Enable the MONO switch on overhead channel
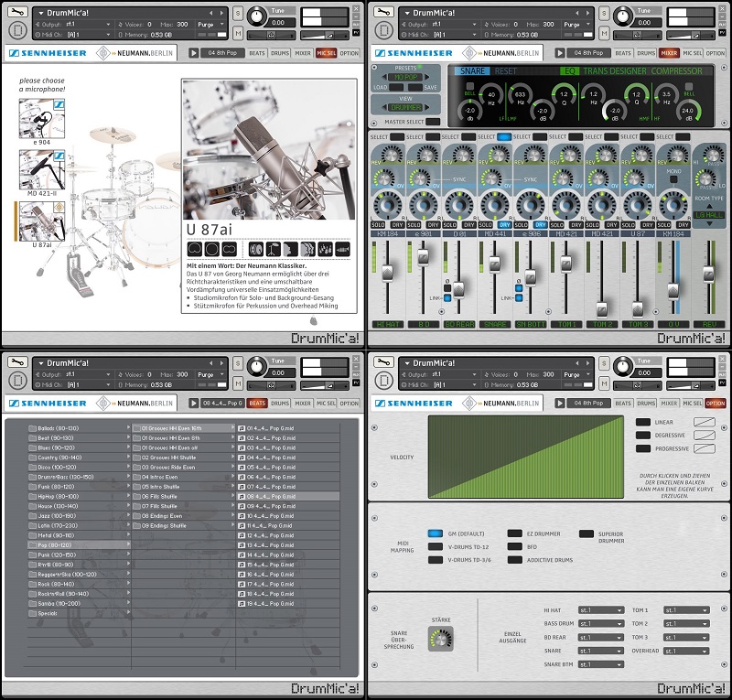Image resolution: width=732 pixels, height=700 pixels. point(673,179)
